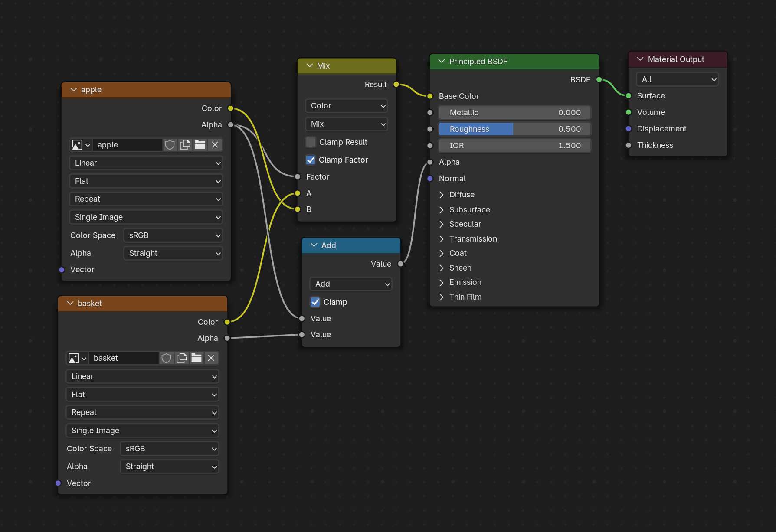This screenshot has height=532, width=776.
Task: Enable Clamp Result in Mix node
Action: [311, 142]
